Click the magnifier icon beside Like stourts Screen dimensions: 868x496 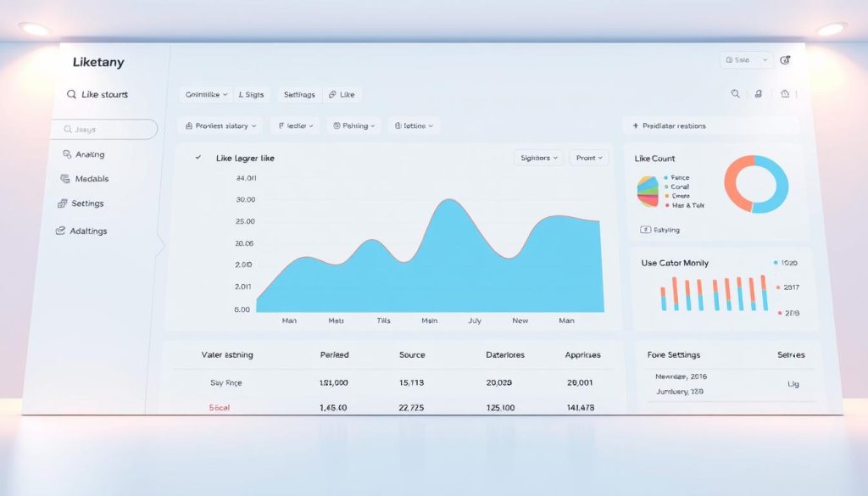[71, 94]
